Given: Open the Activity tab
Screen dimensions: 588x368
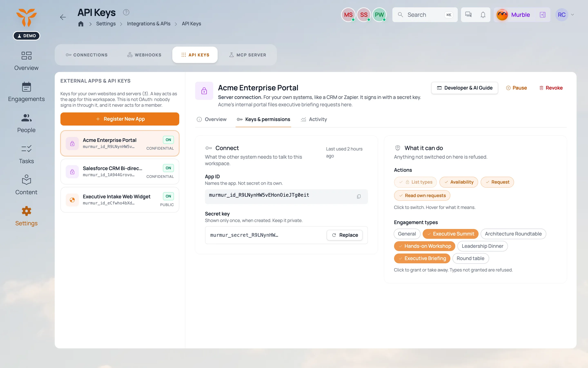Looking at the screenshot, I should click(x=314, y=119).
